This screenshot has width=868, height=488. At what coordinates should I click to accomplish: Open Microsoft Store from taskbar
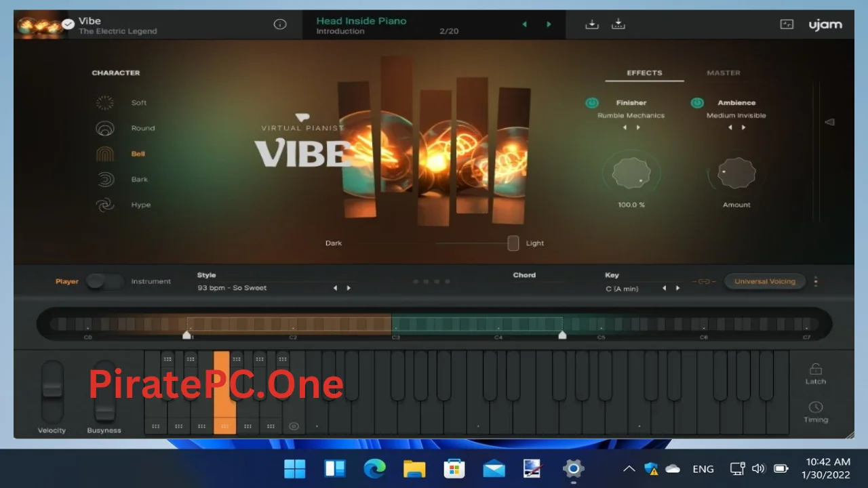tap(454, 468)
